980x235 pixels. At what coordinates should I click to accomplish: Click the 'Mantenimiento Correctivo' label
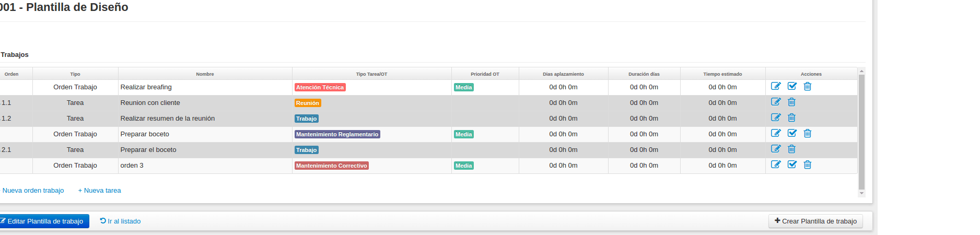(331, 166)
